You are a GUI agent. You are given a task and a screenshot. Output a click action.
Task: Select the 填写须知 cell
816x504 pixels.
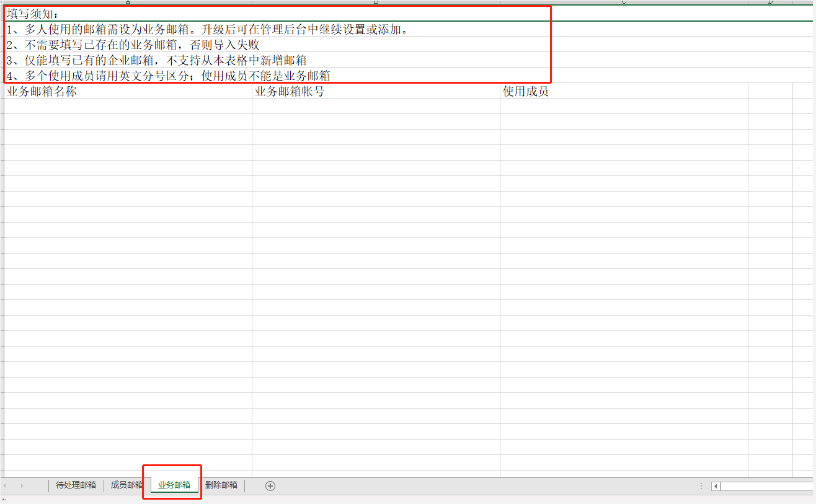click(128, 14)
